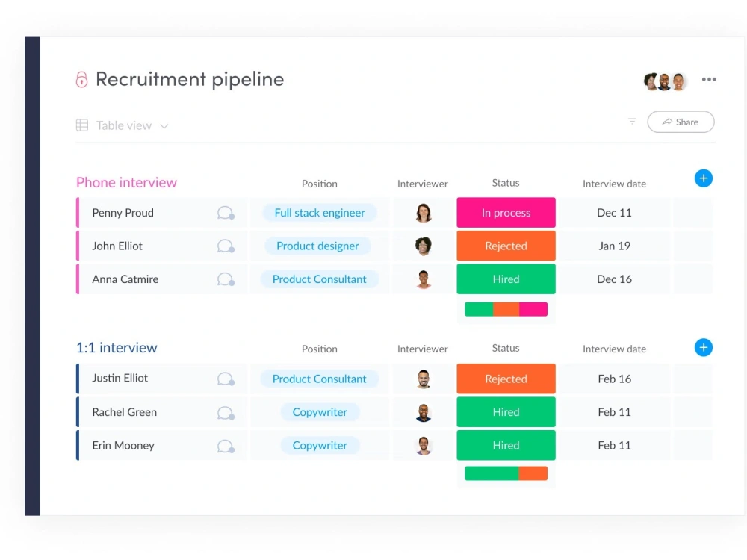
Task: Click the board members avatar group
Action: [665, 81]
